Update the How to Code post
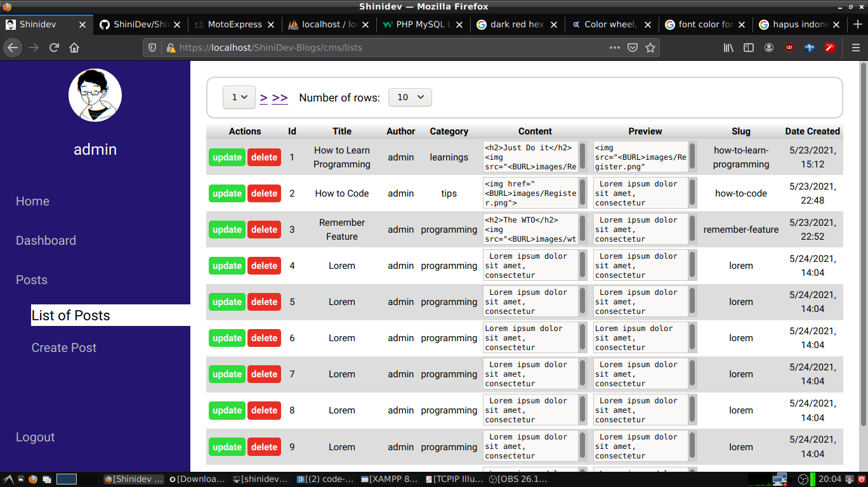 (227, 193)
